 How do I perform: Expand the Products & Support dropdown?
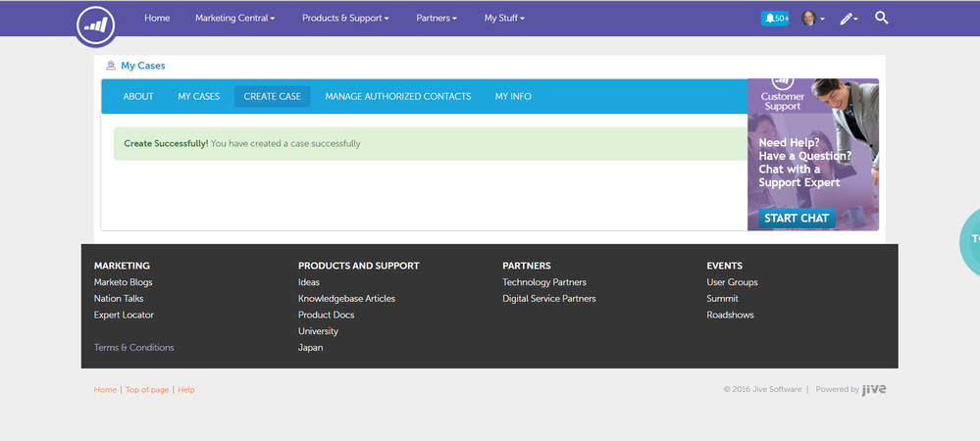pyautogui.click(x=345, y=19)
